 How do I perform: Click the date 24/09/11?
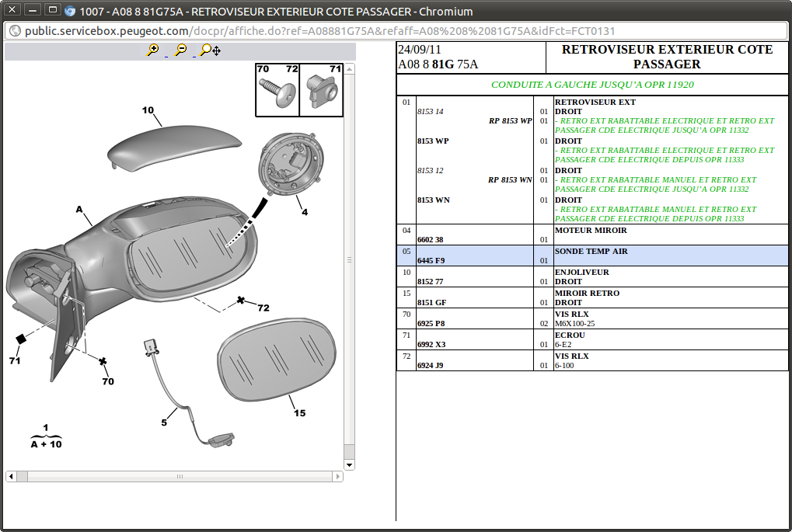(419, 50)
